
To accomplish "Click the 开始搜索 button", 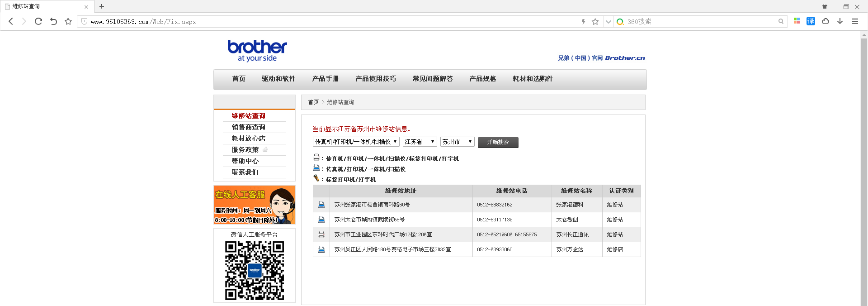I will pyautogui.click(x=498, y=142).
